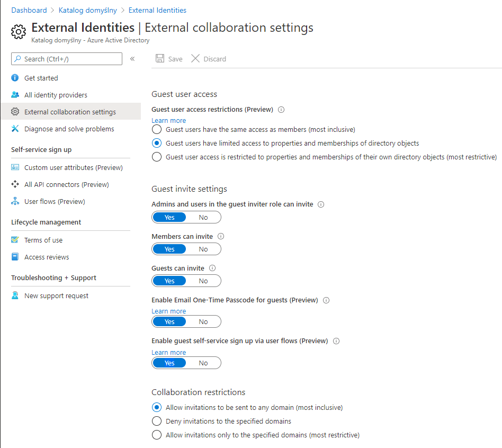The image size is (502, 448).
Task: Set Members can invite to No
Action: (x=203, y=249)
